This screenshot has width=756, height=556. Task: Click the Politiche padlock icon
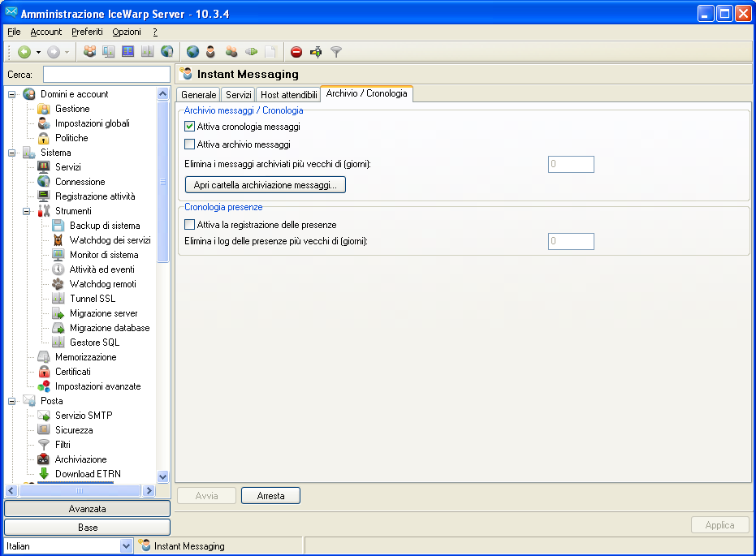pyautogui.click(x=44, y=138)
